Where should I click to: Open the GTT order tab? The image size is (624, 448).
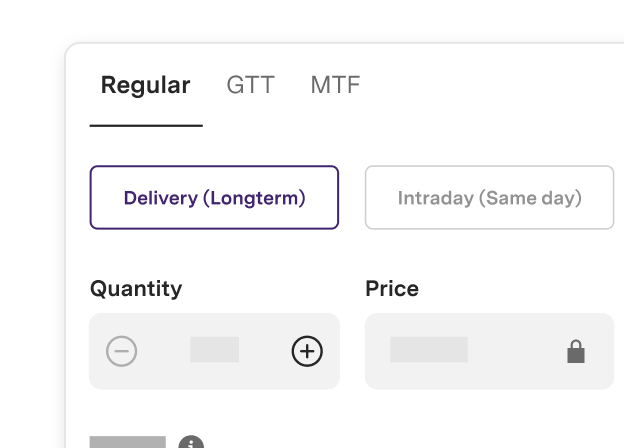[x=250, y=85]
